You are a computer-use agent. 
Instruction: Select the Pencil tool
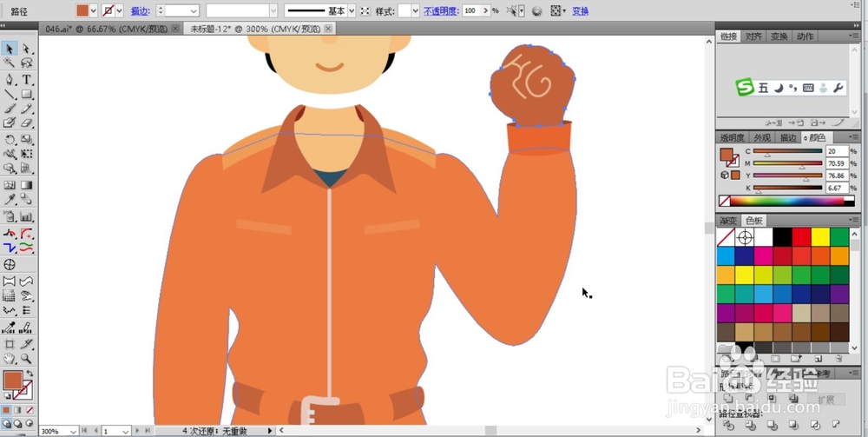[27, 109]
